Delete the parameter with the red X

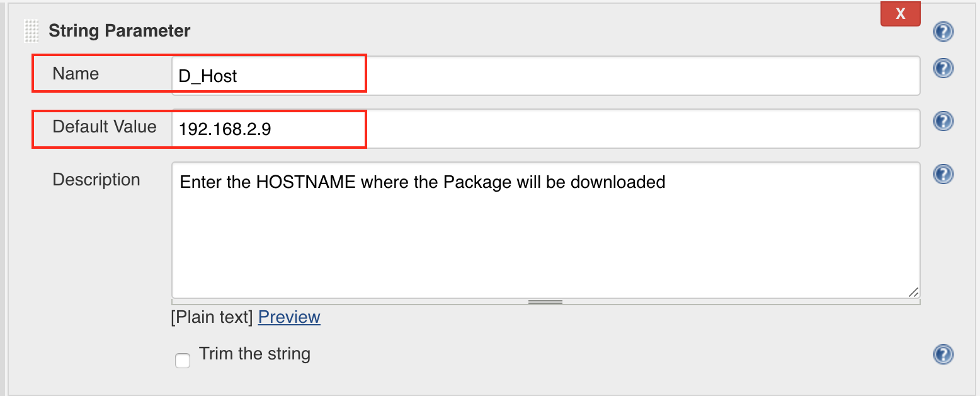click(900, 14)
